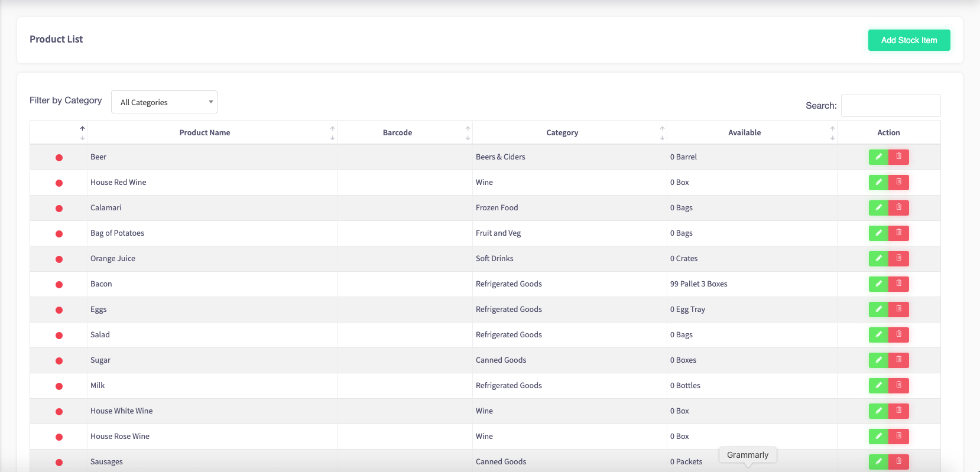Delete House Rose Wine via the trash icon
Image resolution: width=980 pixels, height=472 pixels.
pyautogui.click(x=898, y=436)
